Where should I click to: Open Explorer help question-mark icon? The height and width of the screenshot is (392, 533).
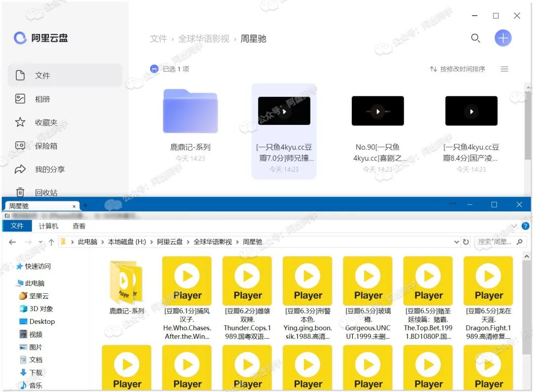(x=526, y=226)
